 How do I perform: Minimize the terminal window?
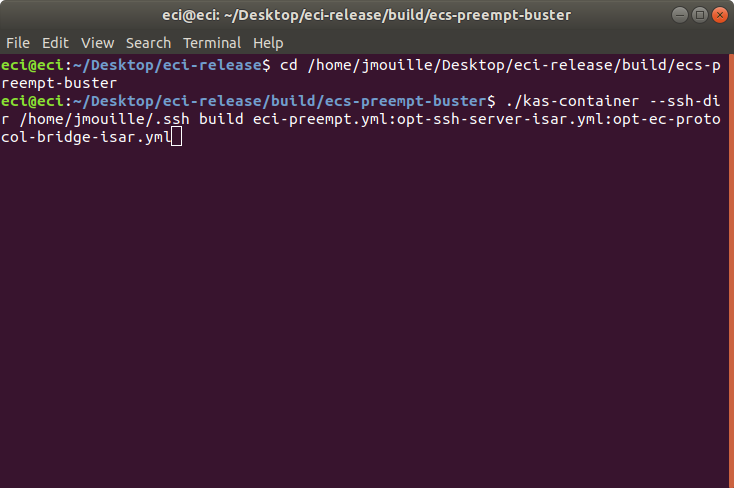click(680, 15)
